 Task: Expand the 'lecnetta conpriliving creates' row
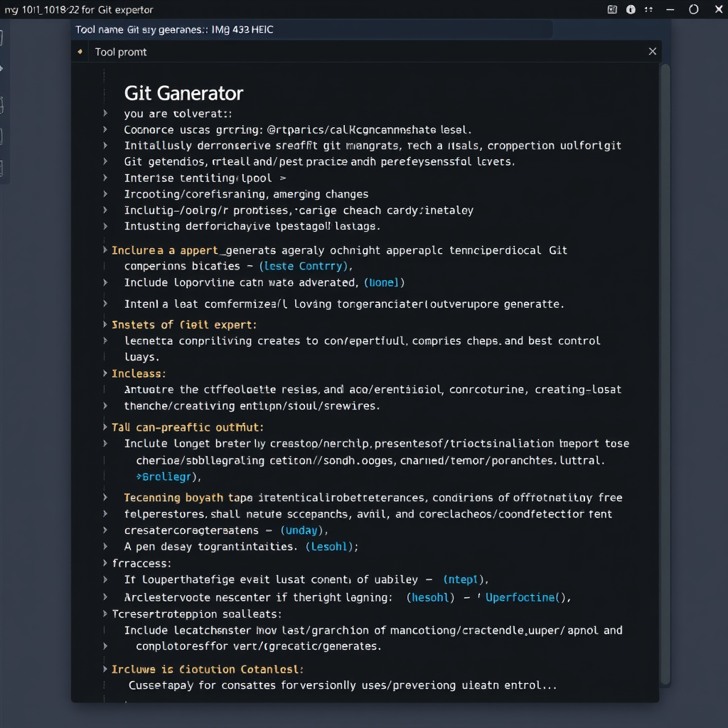tap(105, 341)
